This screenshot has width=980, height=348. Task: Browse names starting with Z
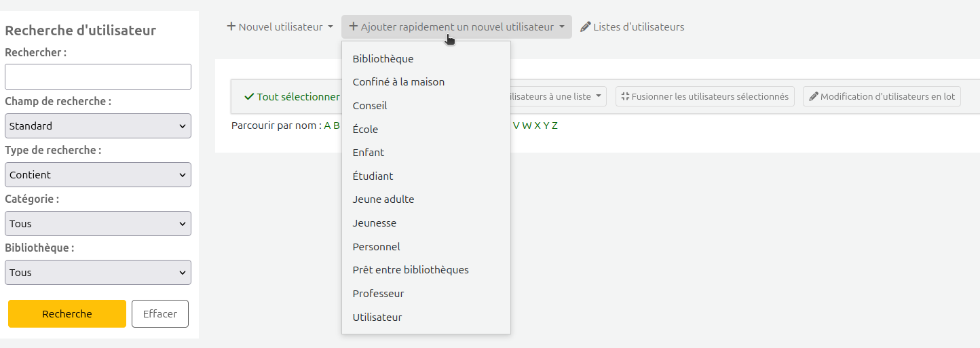pyautogui.click(x=554, y=125)
